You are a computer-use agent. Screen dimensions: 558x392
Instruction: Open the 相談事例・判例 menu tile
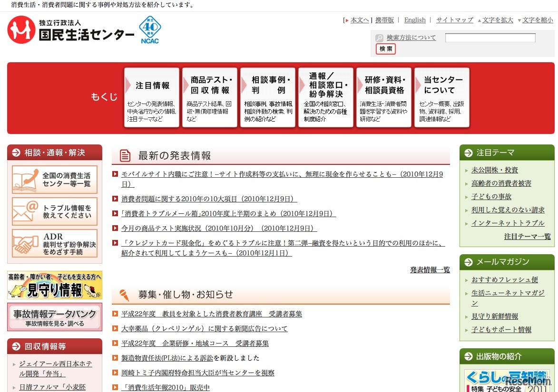[x=268, y=97]
